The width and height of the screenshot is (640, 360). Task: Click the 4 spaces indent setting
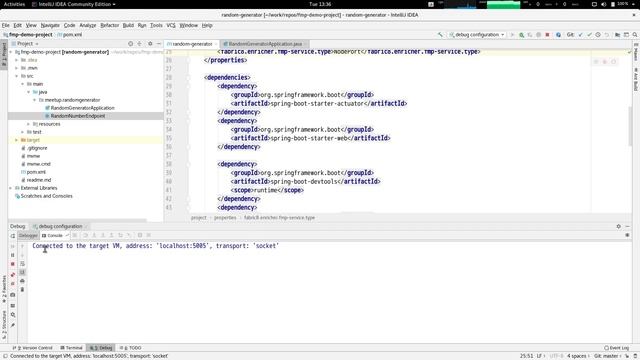click(577, 356)
